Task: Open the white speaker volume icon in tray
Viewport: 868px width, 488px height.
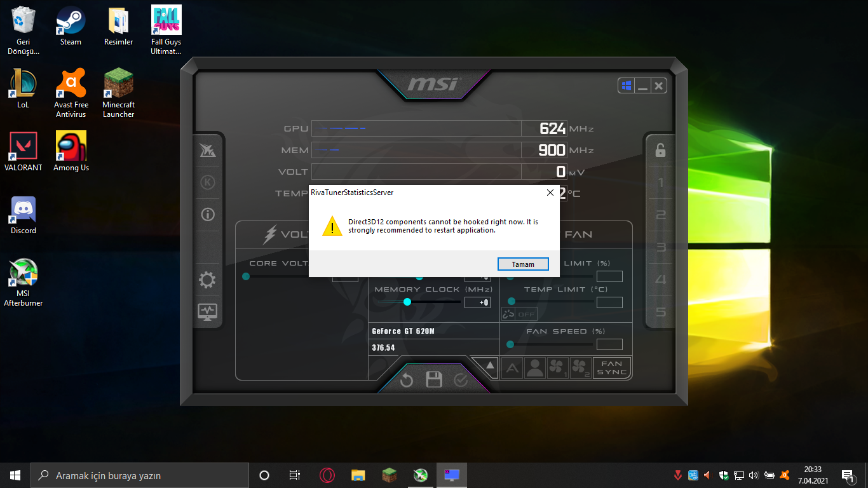Action: click(x=754, y=475)
